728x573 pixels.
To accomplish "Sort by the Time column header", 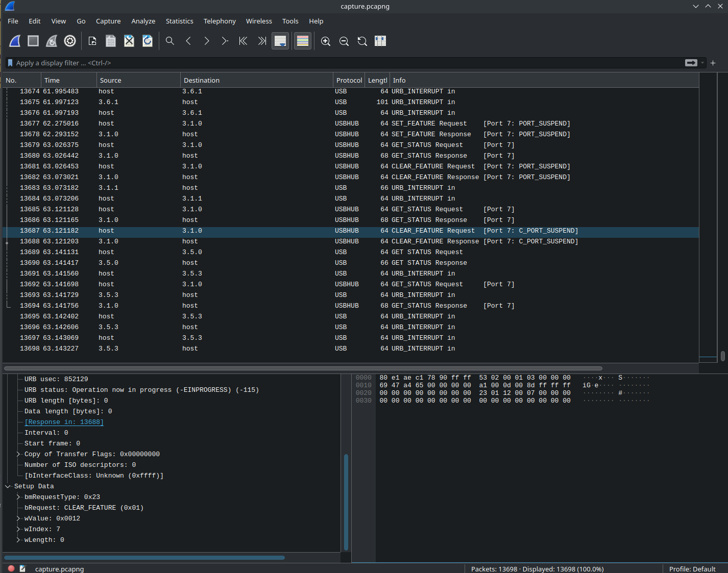I will 69,80.
